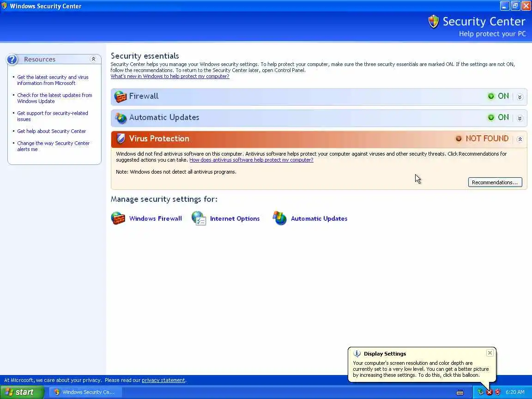Click the Security Center shield logo in header
The height and width of the screenshot is (399, 532).
click(433, 22)
